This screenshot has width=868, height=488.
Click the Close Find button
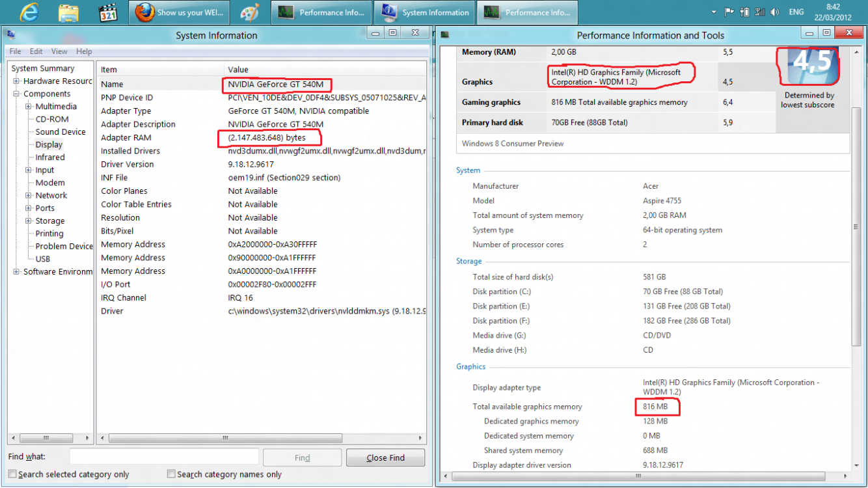pyautogui.click(x=386, y=457)
